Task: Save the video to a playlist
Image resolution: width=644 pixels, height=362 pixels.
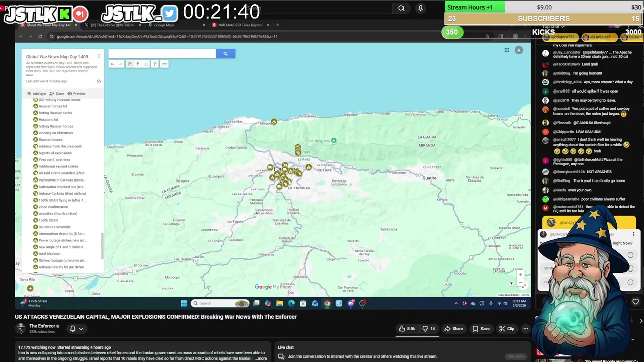Action: pyautogui.click(x=481, y=329)
